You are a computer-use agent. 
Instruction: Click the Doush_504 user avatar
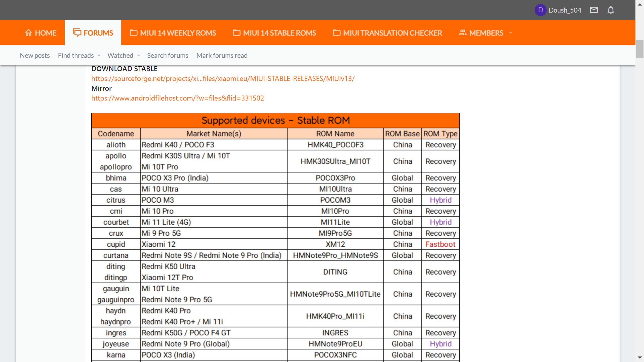point(540,10)
